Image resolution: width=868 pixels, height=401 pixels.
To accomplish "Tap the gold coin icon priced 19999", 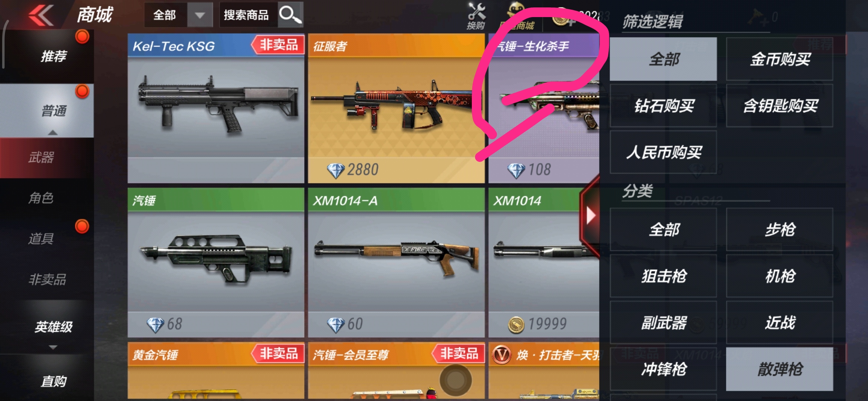I will 516,325.
